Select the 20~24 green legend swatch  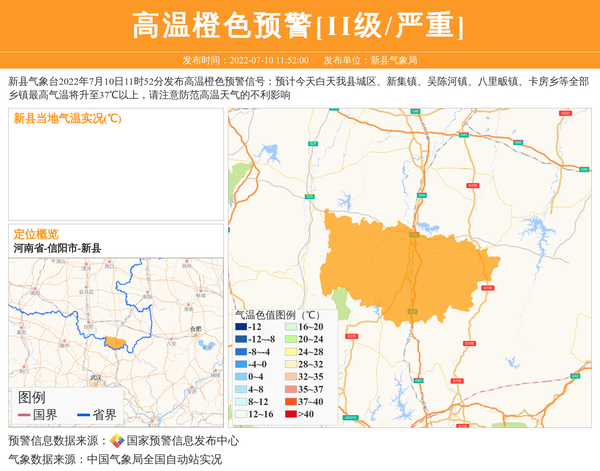tap(291, 339)
